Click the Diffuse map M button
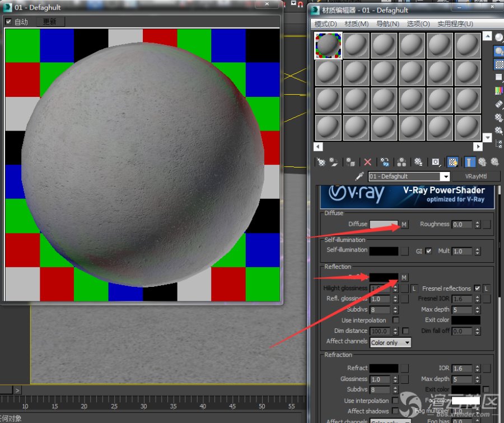504x423 pixels. click(x=404, y=224)
